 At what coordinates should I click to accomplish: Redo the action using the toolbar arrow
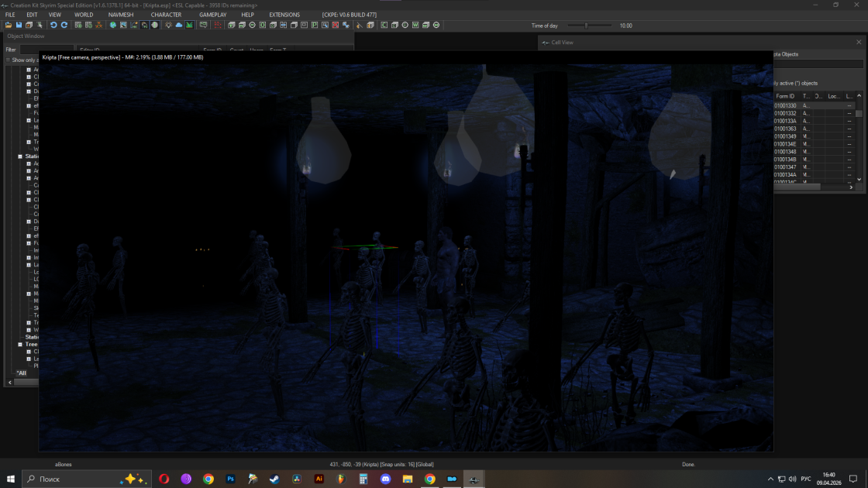click(x=64, y=25)
